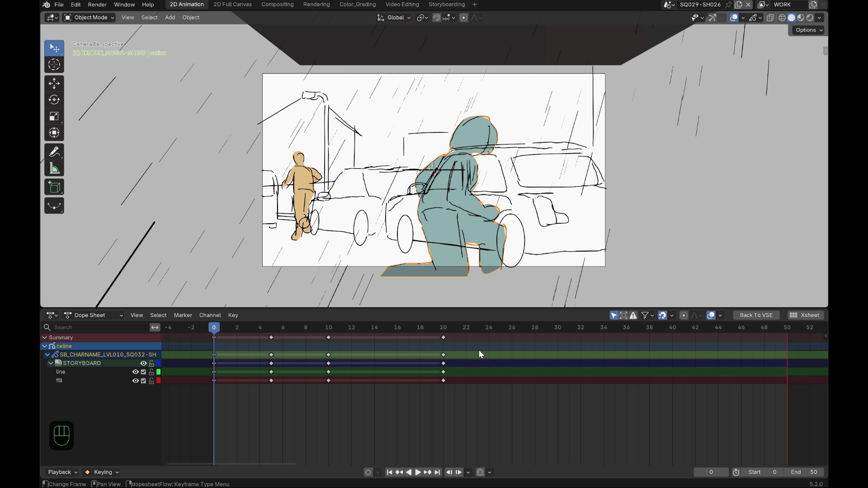
Task: Select the Add Cube tool
Action: pyautogui.click(x=54, y=187)
